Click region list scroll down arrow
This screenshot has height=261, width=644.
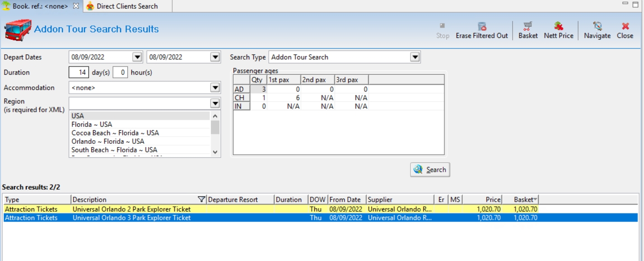pos(215,152)
